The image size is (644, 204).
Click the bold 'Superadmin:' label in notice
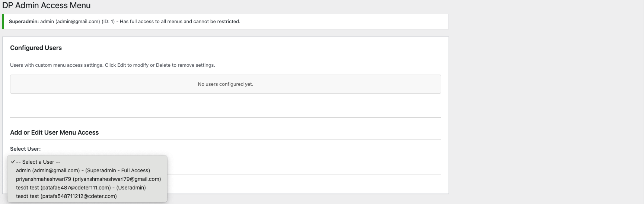click(x=24, y=22)
